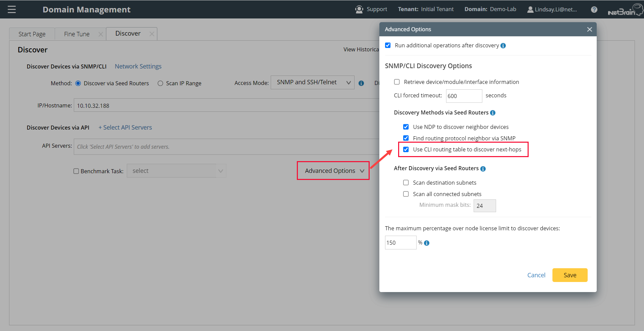Uncheck Use NDP to discover neighbor devices
The image size is (644, 331).
406,127
